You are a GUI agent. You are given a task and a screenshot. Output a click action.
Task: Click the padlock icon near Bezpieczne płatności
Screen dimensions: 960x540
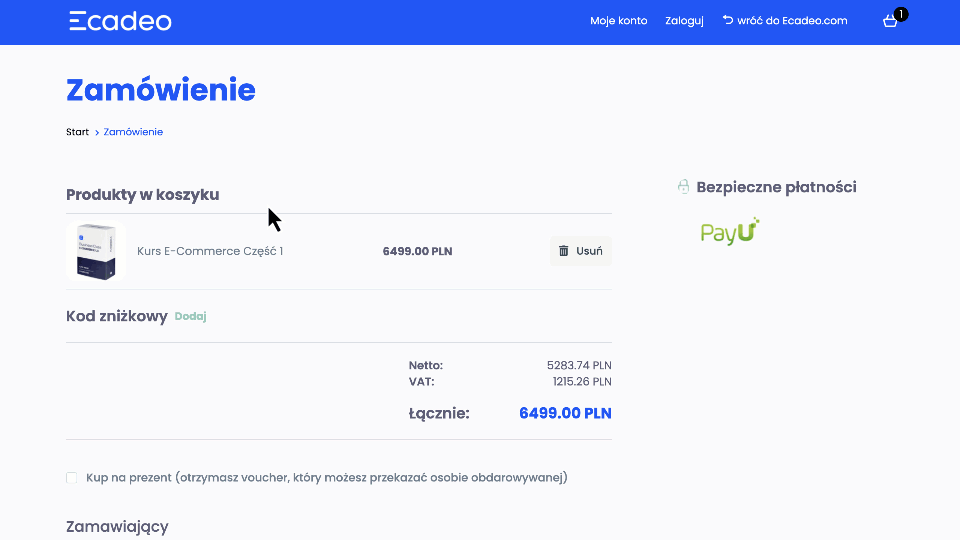coord(684,187)
